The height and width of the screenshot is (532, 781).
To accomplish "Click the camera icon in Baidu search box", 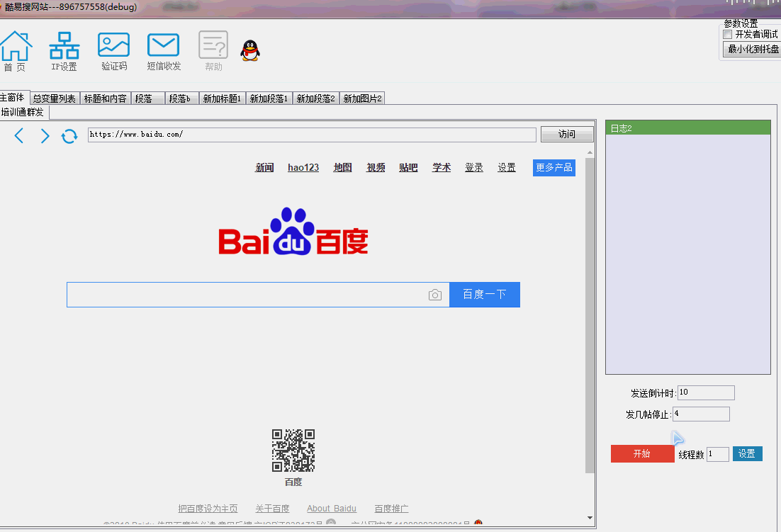I will coord(435,295).
